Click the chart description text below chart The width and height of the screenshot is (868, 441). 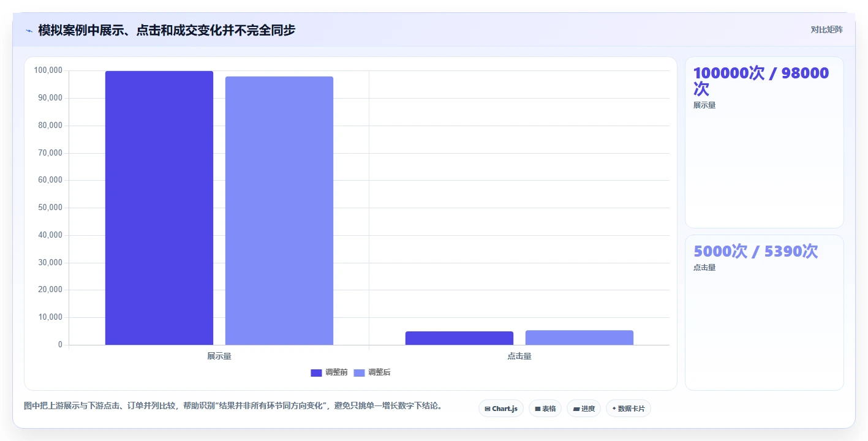(x=233, y=405)
